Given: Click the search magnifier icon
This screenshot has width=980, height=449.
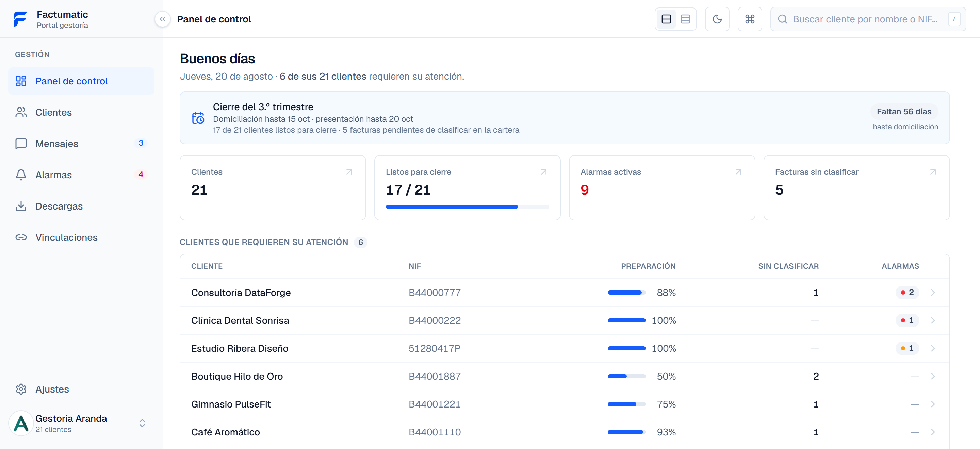Looking at the screenshot, I should click(783, 19).
